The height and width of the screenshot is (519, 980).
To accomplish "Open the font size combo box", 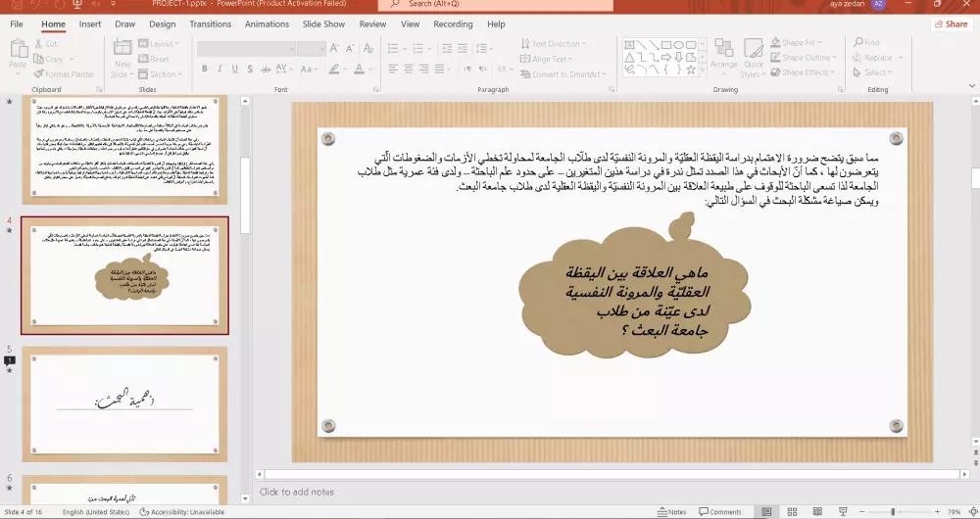I will (x=312, y=49).
